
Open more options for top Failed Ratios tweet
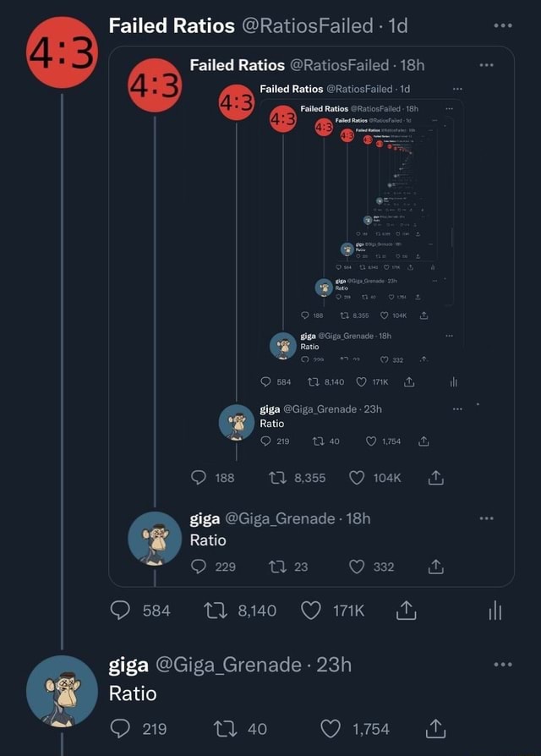tap(503, 25)
